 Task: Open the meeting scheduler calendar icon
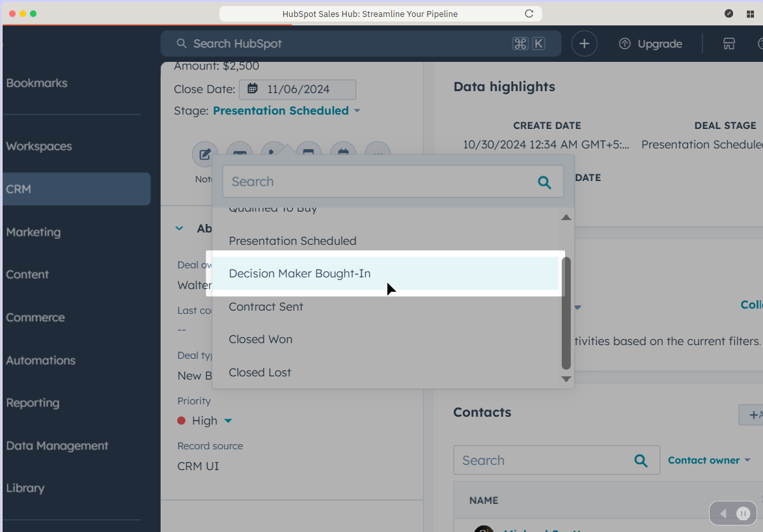(343, 152)
